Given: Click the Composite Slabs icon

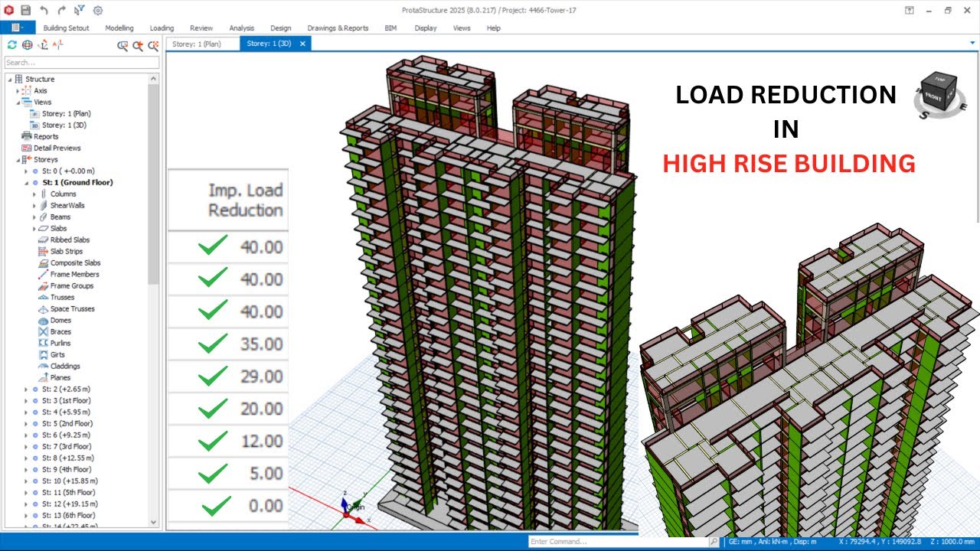Looking at the screenshot, I should pos(44,262).
